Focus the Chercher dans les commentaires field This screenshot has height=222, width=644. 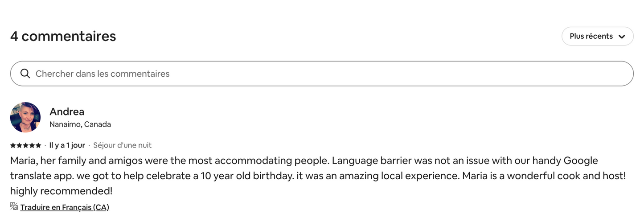(x=322, y=74)
